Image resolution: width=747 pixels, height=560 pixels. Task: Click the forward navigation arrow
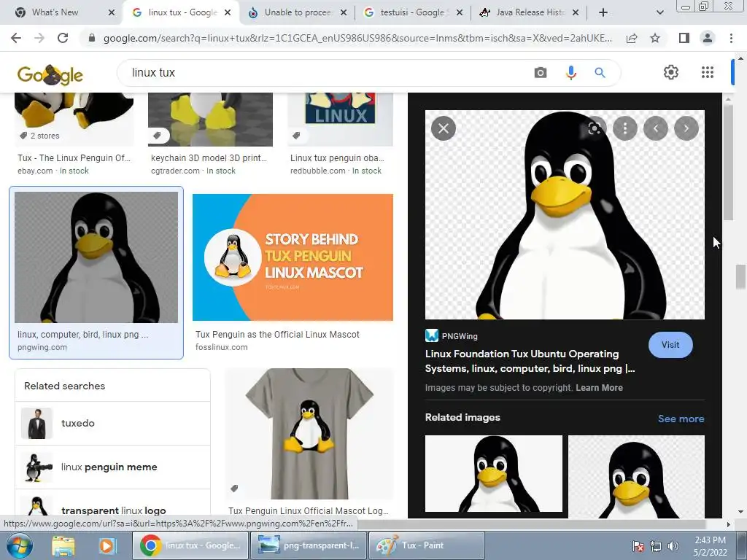tap(39, 38)
